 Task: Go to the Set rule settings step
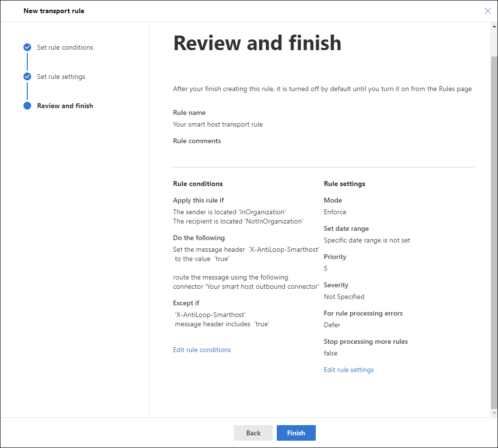[x=61, y=76]
